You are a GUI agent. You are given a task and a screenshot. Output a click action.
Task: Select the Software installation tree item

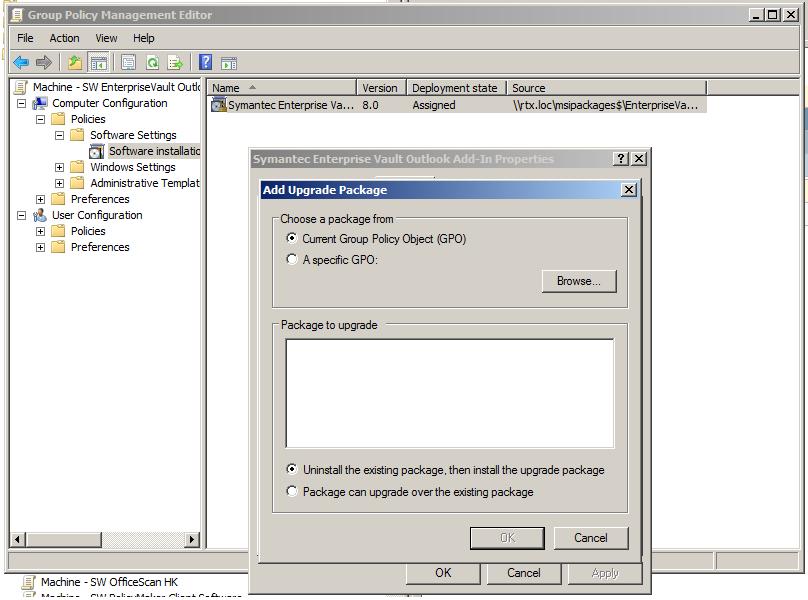[x=154, y=151]
